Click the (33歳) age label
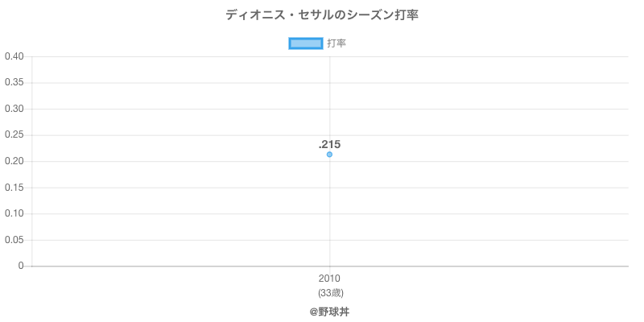This screenshot has height=322, width=644. 329,293
